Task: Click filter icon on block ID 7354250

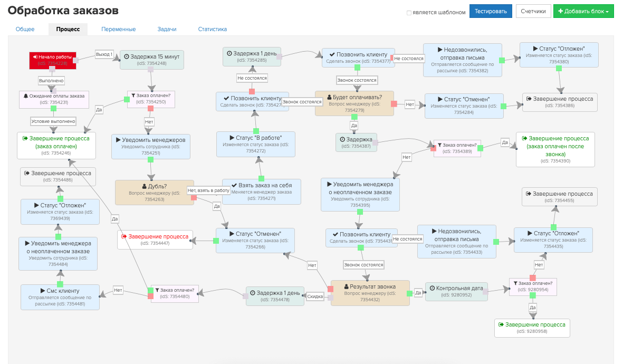Action: pyautogui.click(x=133, y=96)
